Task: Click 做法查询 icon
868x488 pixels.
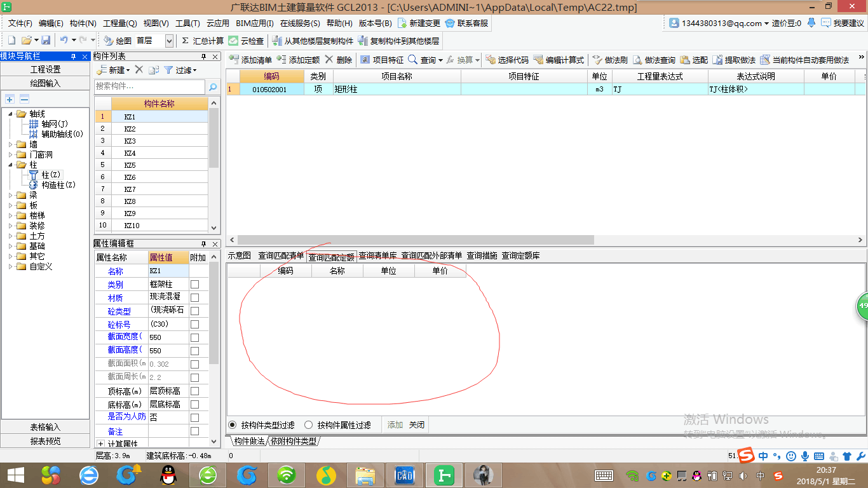Action: pos(637,60)
